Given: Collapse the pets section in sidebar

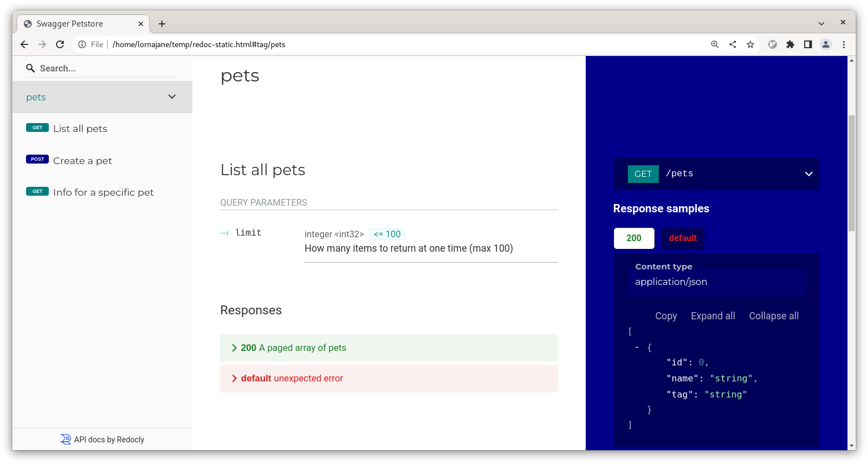Looking at the screenshot, I should pyautogui.click(x=172, y=97).
